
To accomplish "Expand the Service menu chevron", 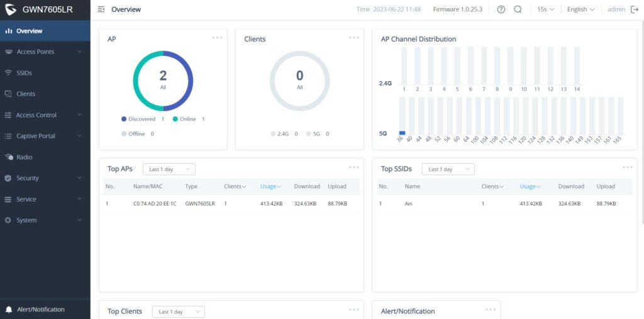I will point(80,199).
